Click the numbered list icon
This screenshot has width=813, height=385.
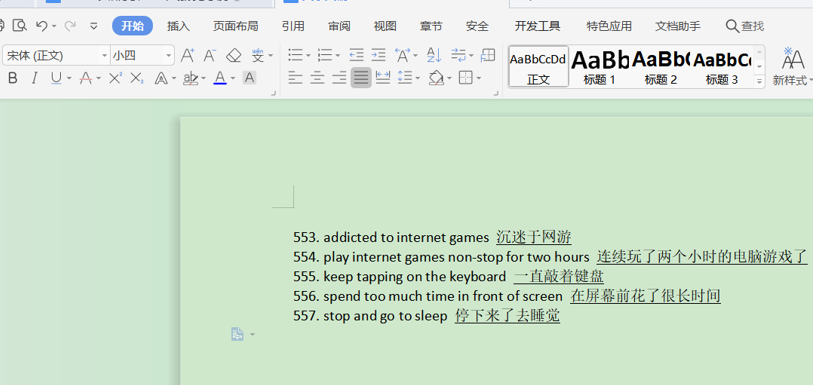tap(325, 55)
